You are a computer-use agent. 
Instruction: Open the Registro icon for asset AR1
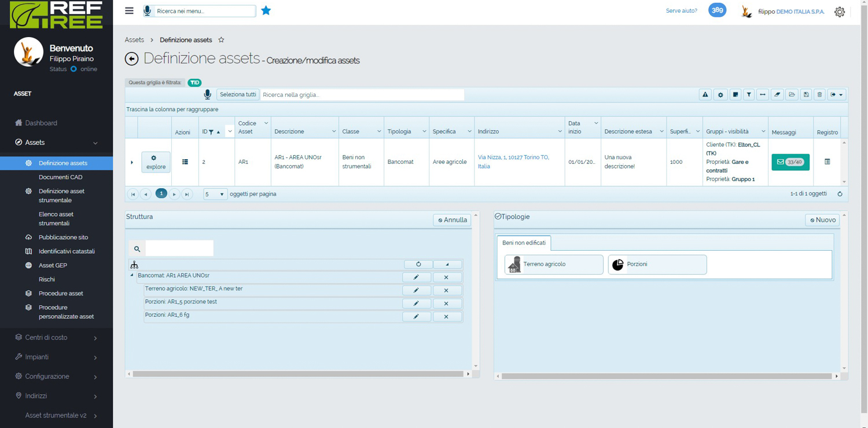(x=827, y=162)
